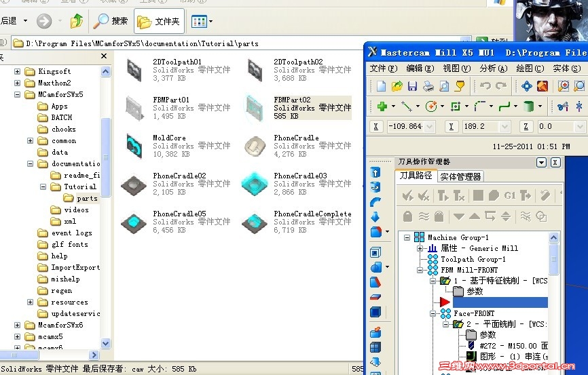Click the Undo arrow in Mastercam
The image size is (588, 375).
[485, 86]
